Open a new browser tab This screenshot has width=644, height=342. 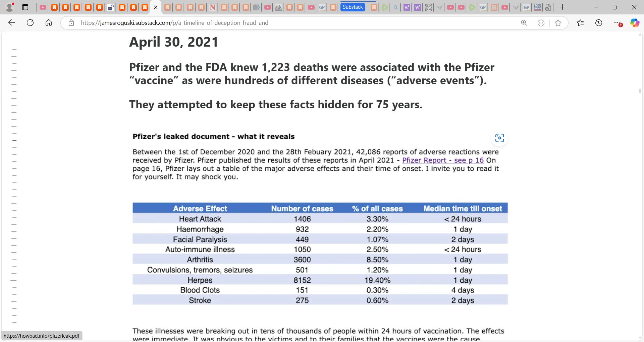[562, 7]
